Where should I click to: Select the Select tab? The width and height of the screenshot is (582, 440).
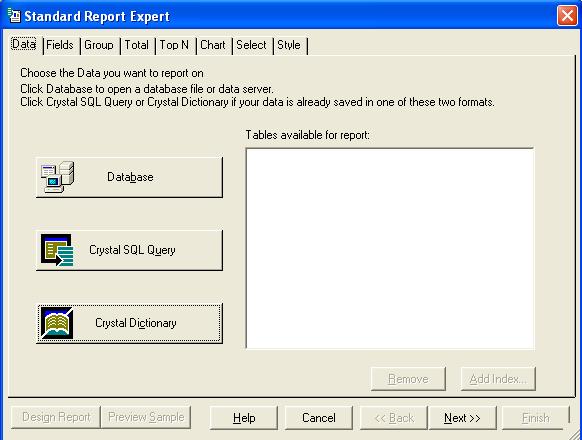pyautogui.click(x=252, y=45)
